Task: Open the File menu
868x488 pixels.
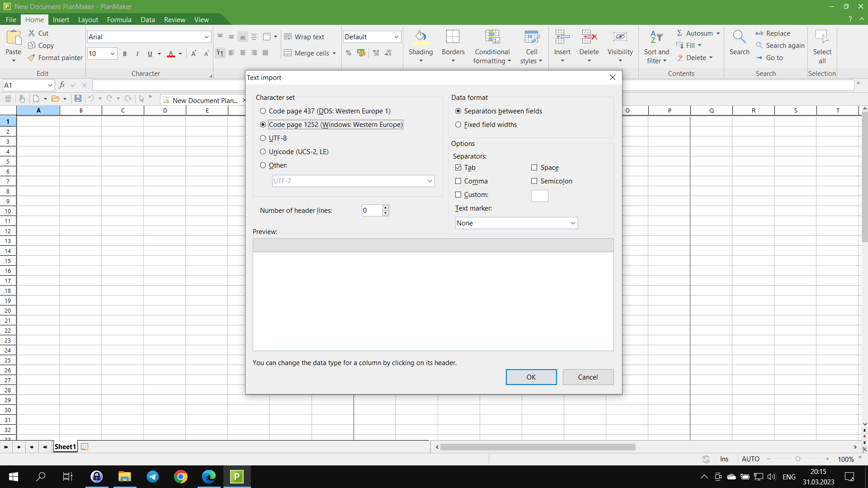Action: [11, 20]
